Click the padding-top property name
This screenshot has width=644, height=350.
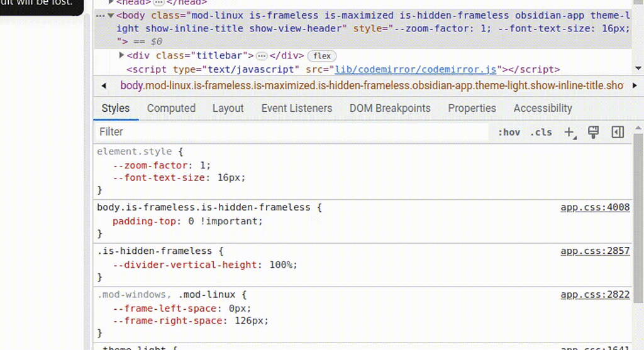pos(144,221)
